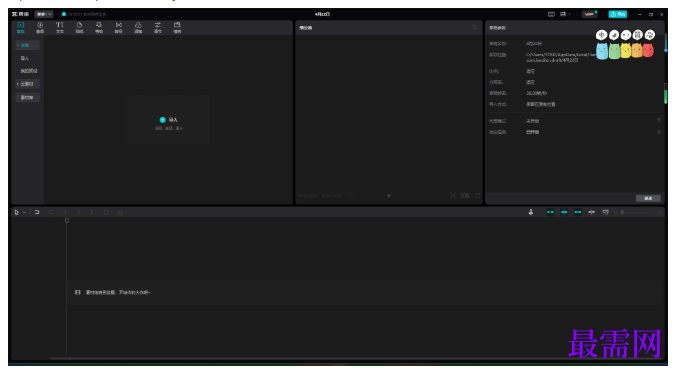Click the timeline zoom-in icon
The image size is (680, 375).
[660, 212]
